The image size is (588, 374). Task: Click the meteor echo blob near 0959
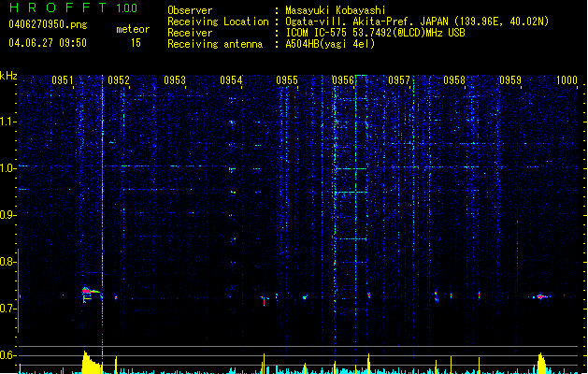pos(540,296)
